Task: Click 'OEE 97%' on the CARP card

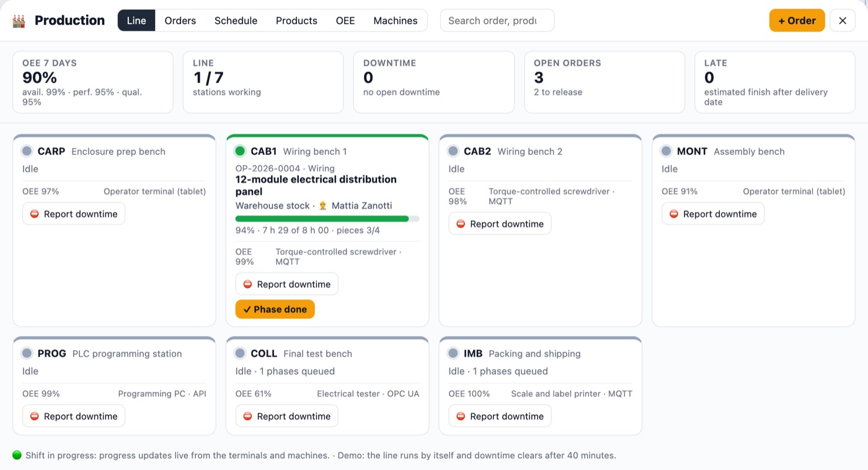Action: coord(41,192)
